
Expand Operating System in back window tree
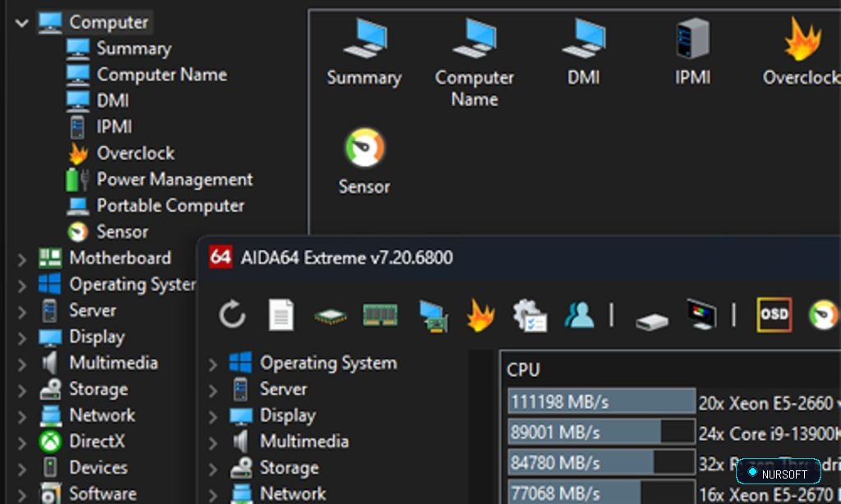21,286
